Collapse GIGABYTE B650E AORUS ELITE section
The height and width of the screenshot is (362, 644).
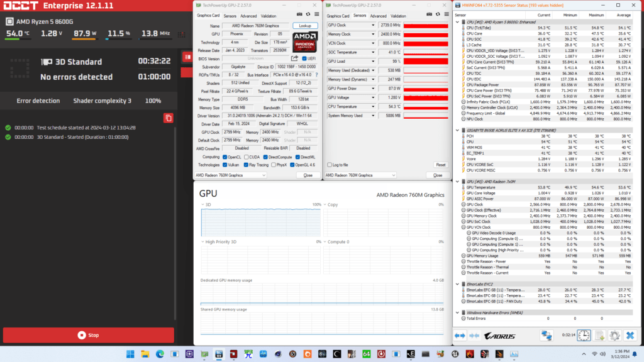[x=458, y=131]
